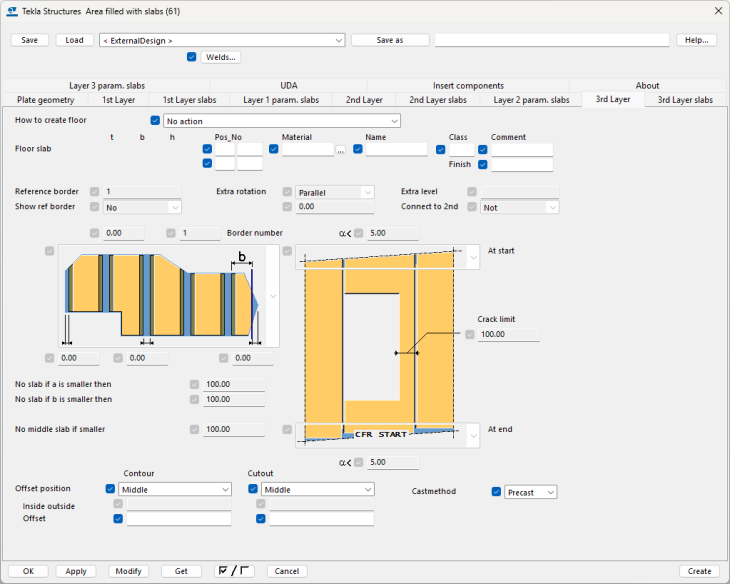The image size is (730, 584).
Task: Click the Cancel button
Action: coord(287,571)
